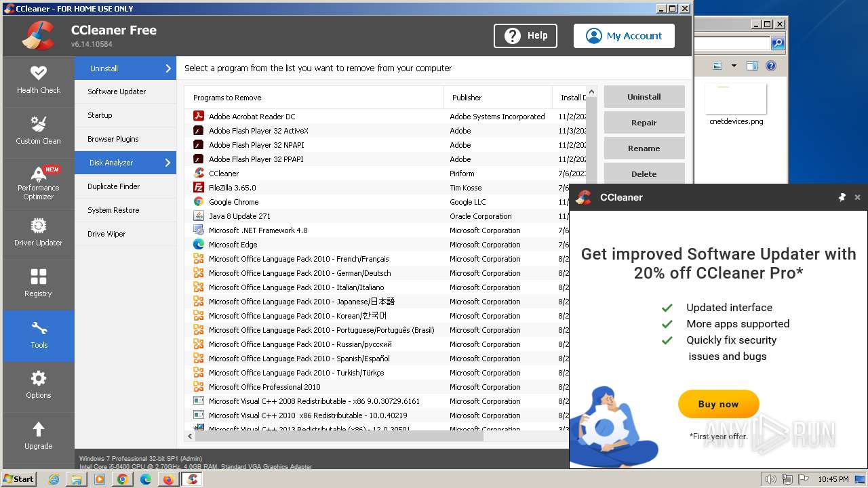Click the Repair button

(644, 123)
